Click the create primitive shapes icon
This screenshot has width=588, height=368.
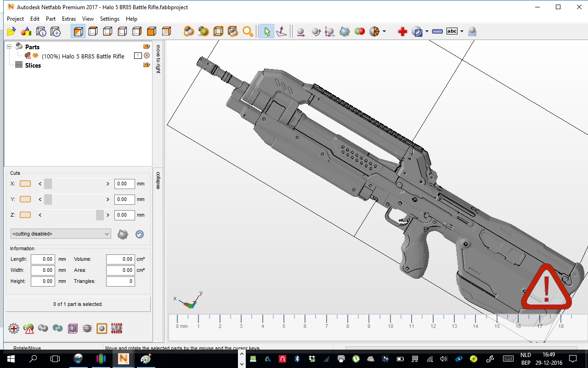pos(26,31)
